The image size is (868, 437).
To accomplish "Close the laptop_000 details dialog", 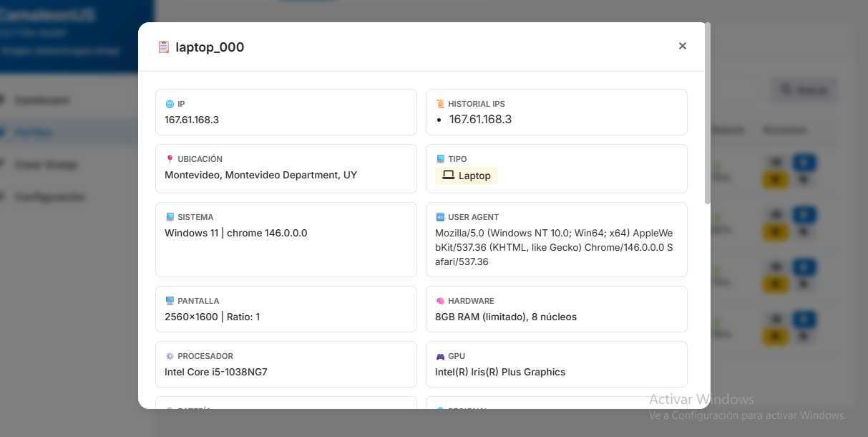I will coord(682,46).
